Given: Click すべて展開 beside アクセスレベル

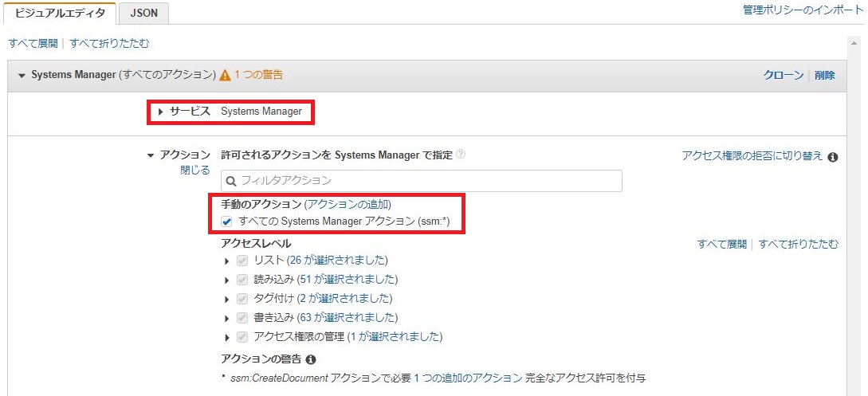Looking at the screenshot, I should 722,244.
